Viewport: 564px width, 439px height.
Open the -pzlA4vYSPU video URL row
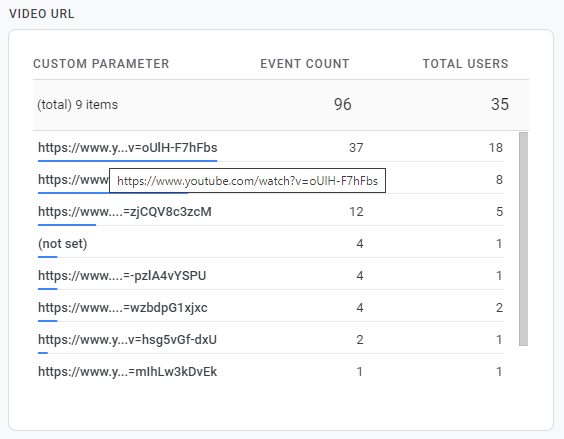(270, 276)
